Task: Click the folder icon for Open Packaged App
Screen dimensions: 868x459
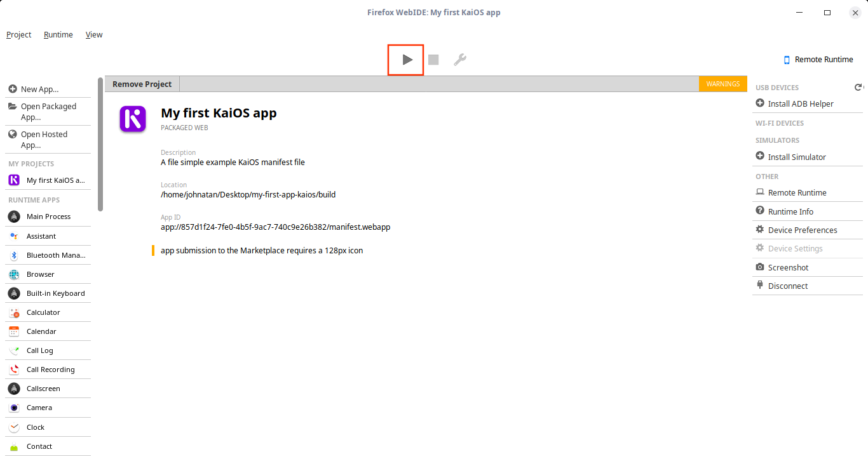Action: pyautogui.click(x=13, y=106)
